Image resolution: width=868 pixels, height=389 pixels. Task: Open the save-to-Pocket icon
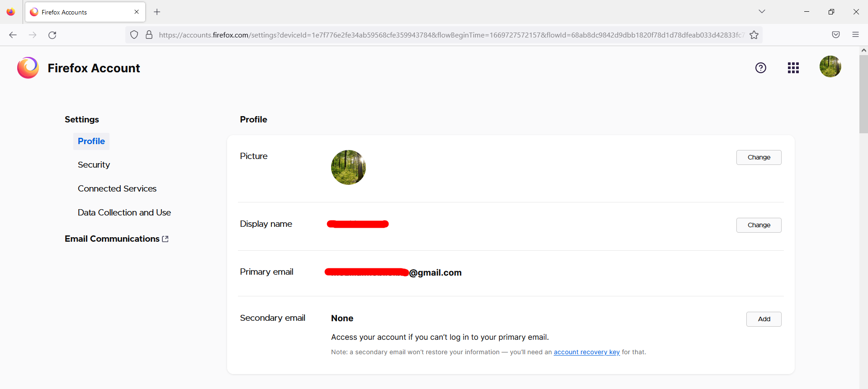[x=835, y=34]
